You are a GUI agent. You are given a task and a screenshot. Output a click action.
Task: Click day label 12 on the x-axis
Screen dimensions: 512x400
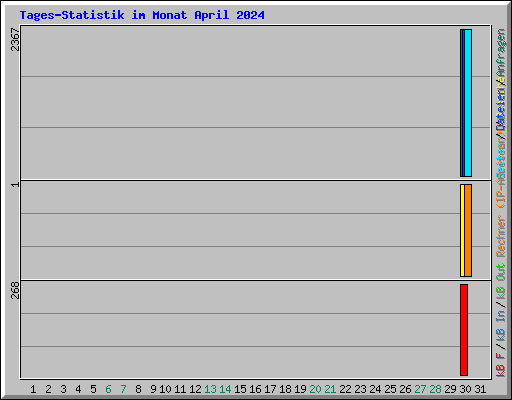pyautogui.click(x=195, y=389)
